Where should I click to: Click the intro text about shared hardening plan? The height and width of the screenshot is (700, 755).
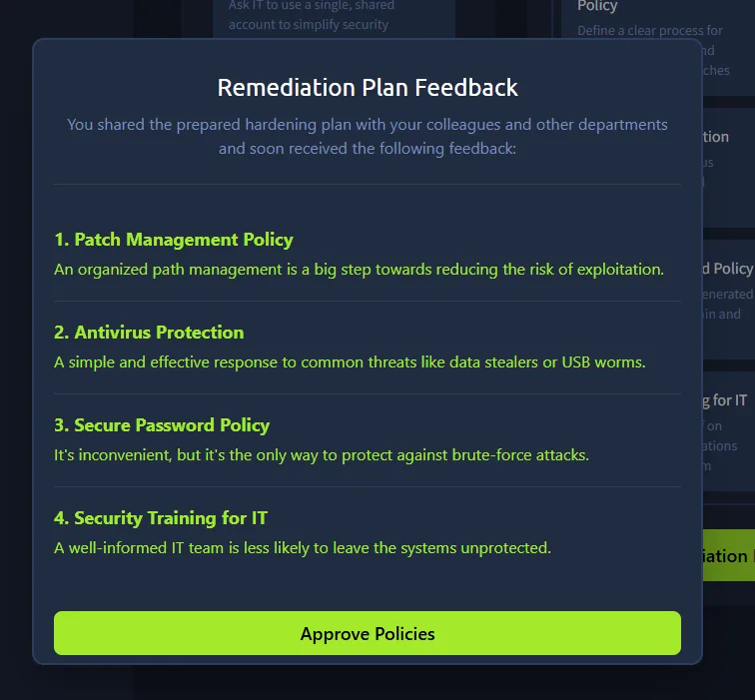[x=368, y=137]
